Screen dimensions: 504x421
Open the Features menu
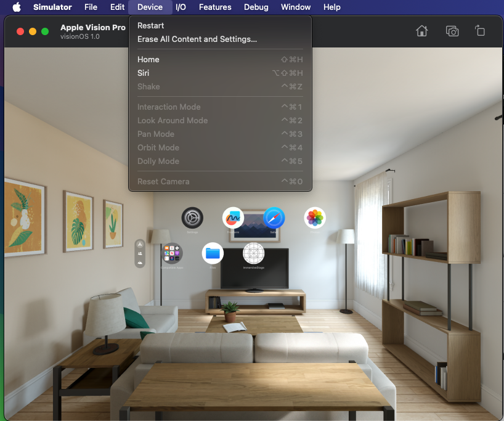(x=215, y=7)
